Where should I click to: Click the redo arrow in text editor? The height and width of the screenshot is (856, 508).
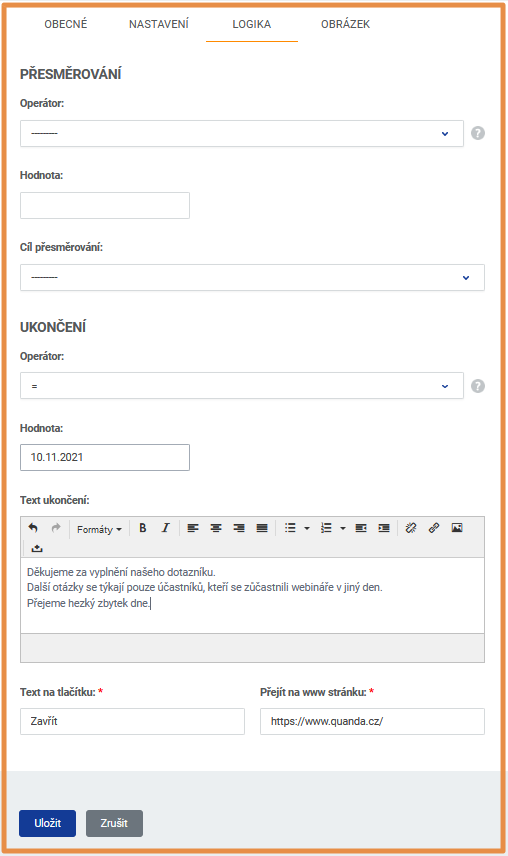pos(56,528)
